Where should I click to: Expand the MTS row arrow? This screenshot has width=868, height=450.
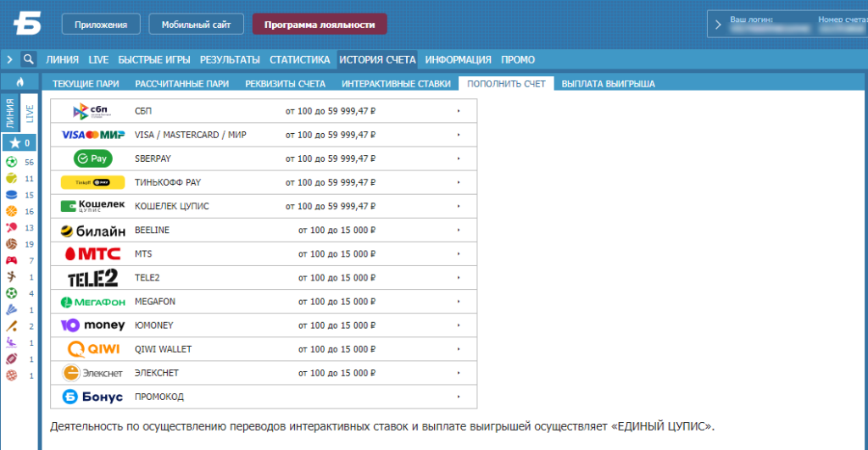[x=459, y=254]
